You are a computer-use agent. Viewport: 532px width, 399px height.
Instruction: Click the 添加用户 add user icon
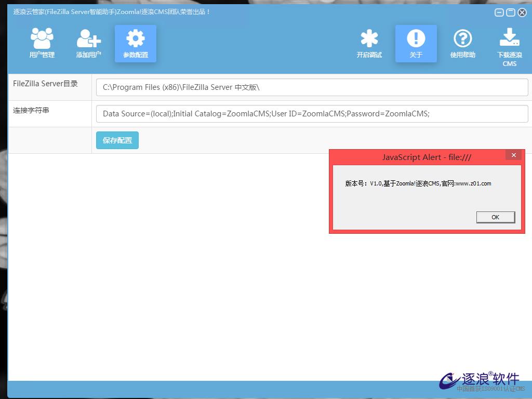point(88,44)
